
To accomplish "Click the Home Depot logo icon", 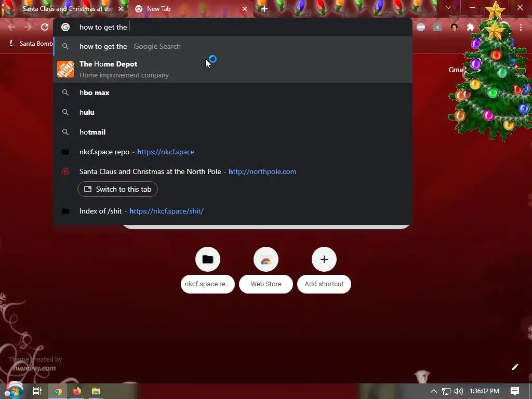I will click(x=65, y=69).
